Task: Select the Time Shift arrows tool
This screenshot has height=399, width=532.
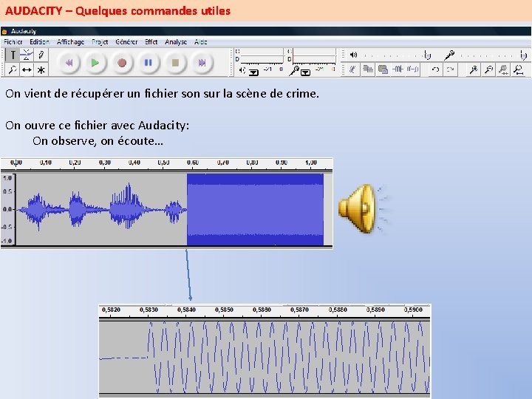Action: (x=27, y=70)
